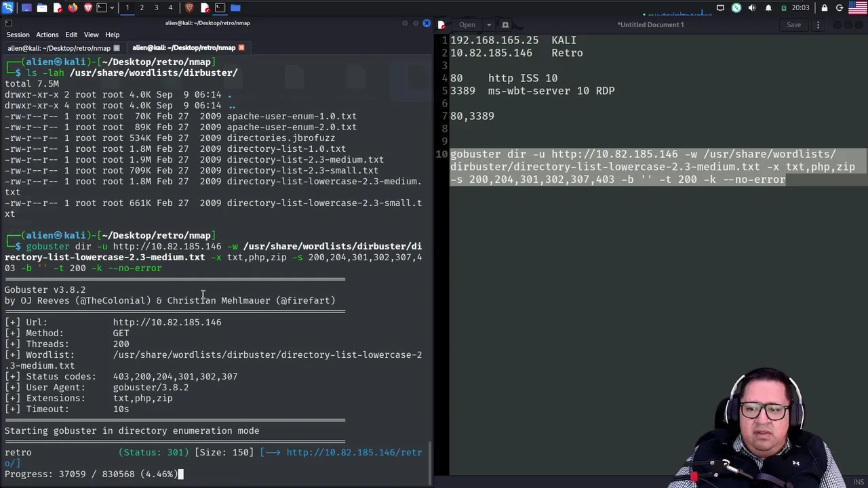This screenshot has height=488, width=868.
Task: Focus the text editor window in taskbar
Action: coord(205,7)
